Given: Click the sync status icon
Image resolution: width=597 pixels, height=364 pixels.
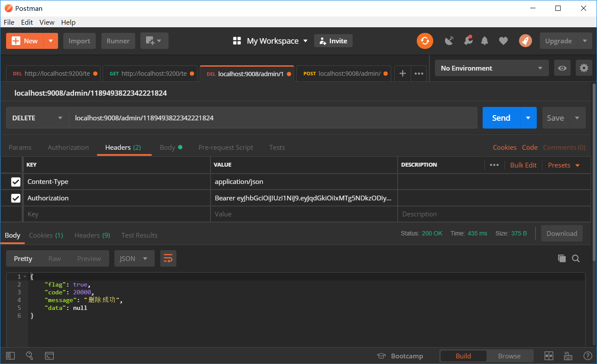Looking at the screenshot, I should pyautogui.click(x=425, y=41).
